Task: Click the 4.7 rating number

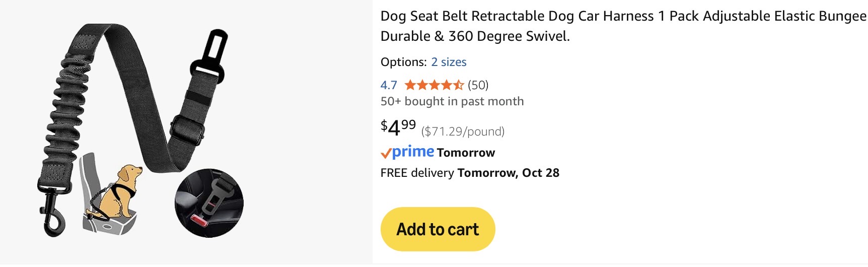Action: (389, 85)
